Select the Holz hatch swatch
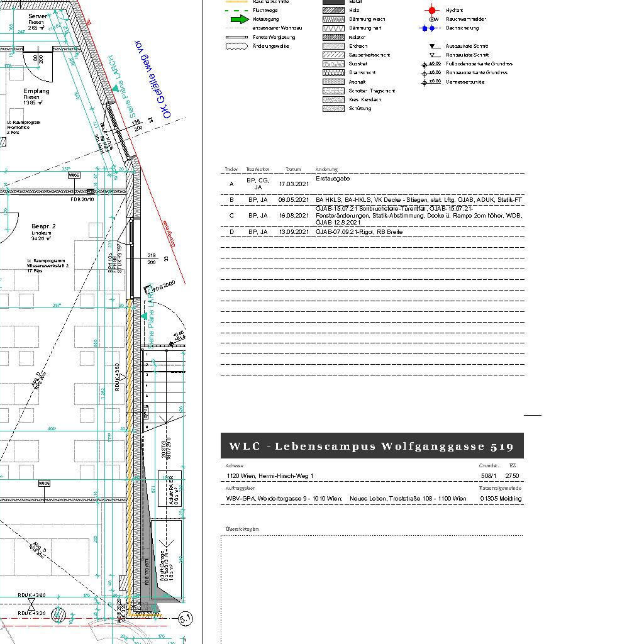 point(333,10)
